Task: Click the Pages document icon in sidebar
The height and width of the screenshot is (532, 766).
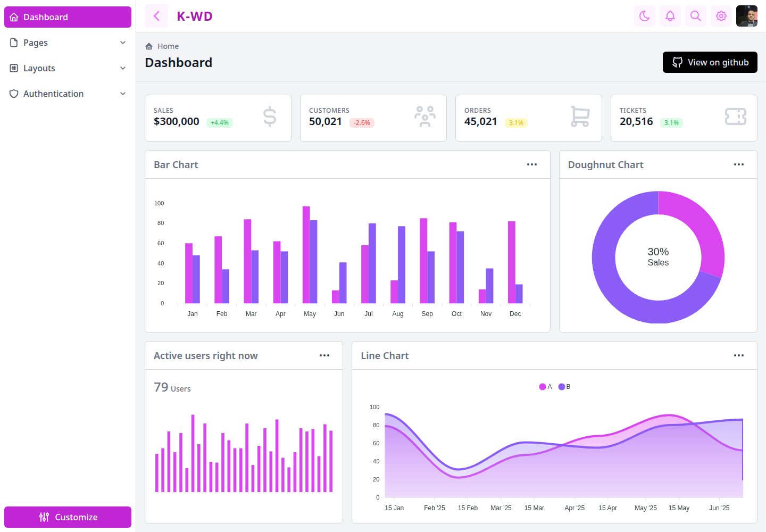Action: 14,43
